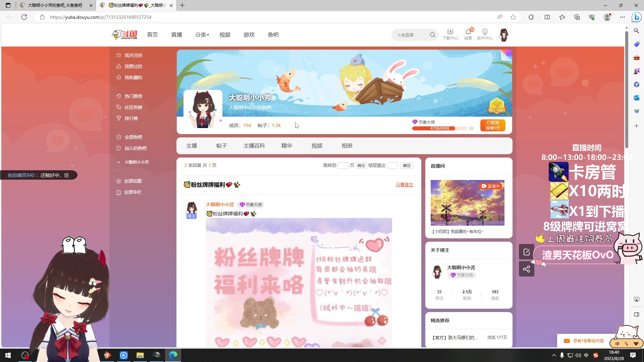Switch to the 主播百科 tab

[x=254, y=146]
